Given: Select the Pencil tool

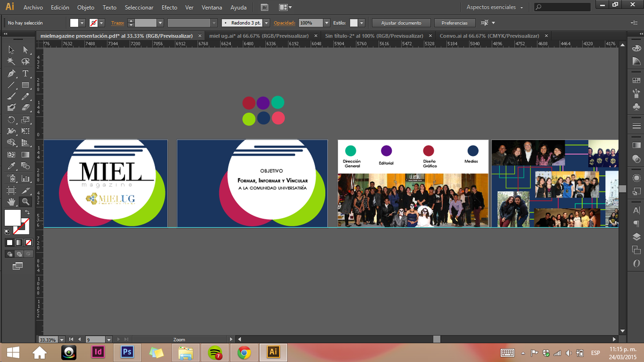Looking at the screenshot, I should pyautogui.click(x=25, y=97).
